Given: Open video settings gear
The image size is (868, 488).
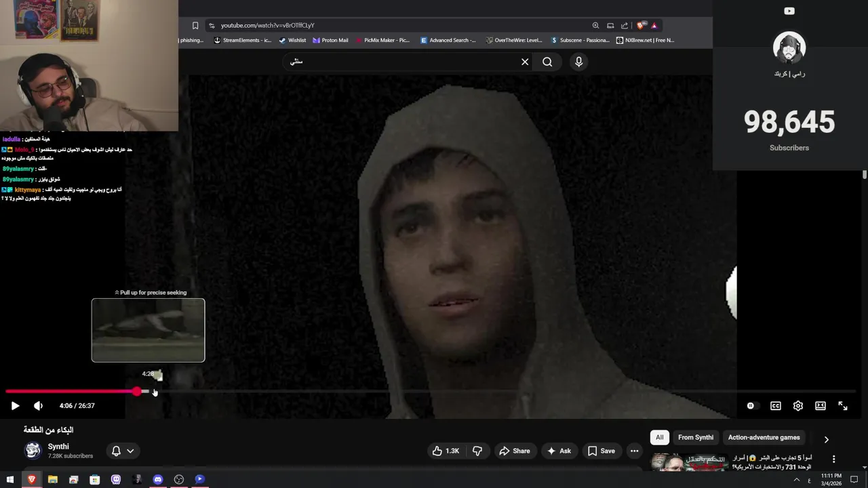Looking at the screenshot, I should [x=798, y=405].
